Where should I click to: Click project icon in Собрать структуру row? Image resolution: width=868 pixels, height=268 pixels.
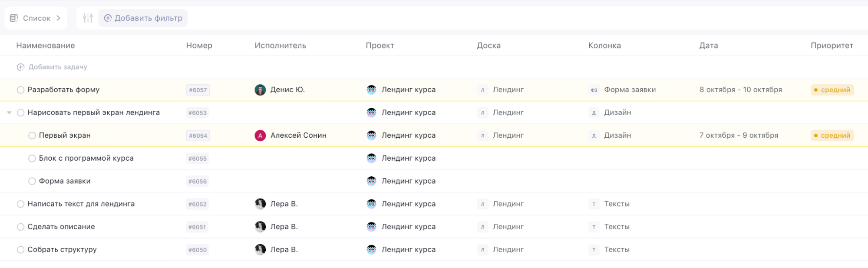[x=371, y=249]
